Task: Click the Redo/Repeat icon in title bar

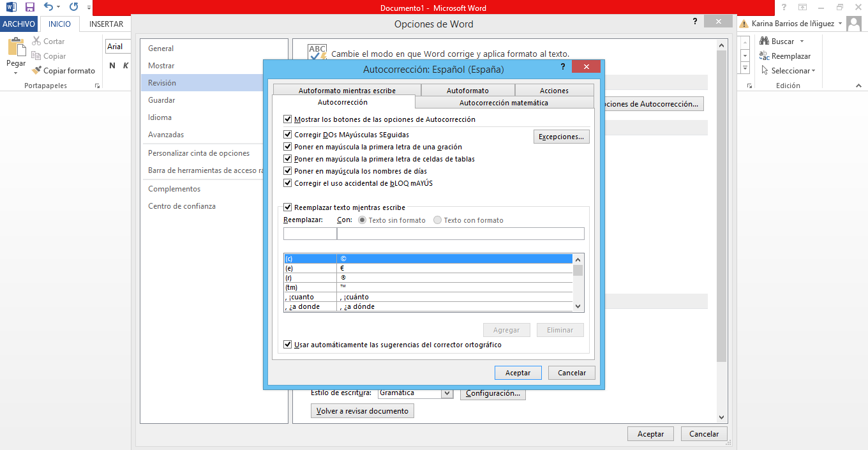Action: click(73, 7)
